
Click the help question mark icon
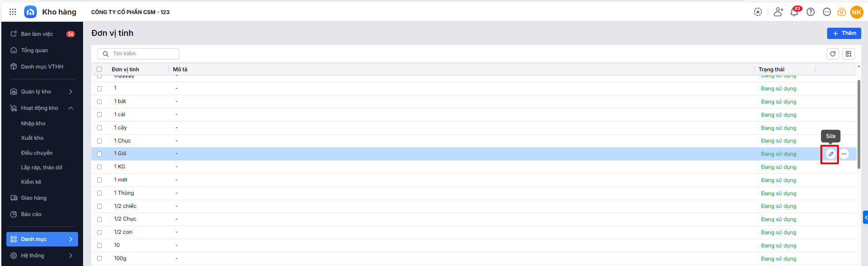click(810, 12)
